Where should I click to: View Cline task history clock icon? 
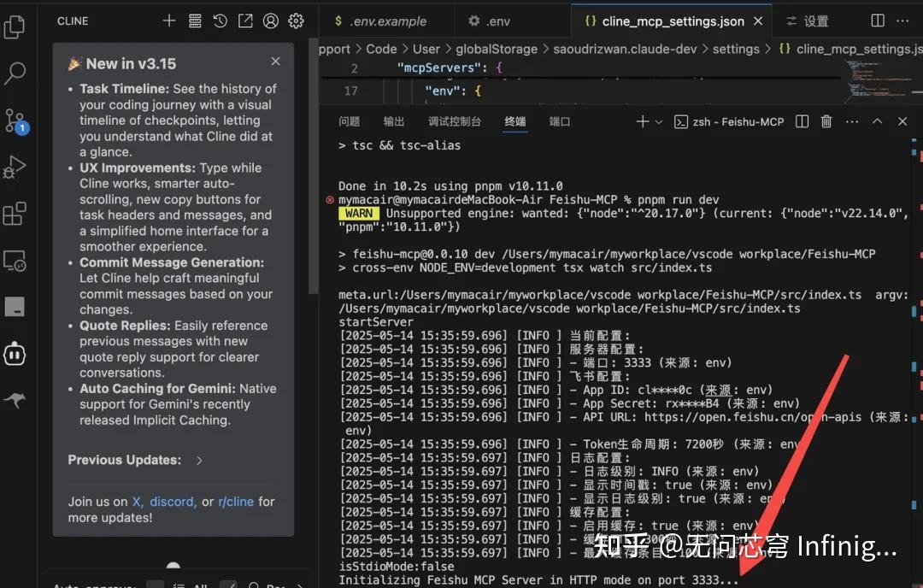(220, 21)
